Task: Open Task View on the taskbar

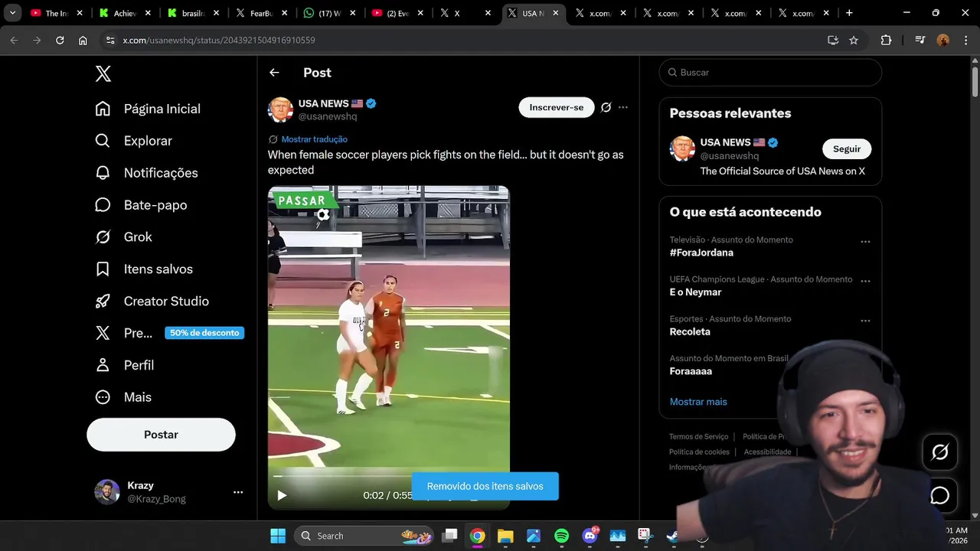Action: tap(450, 536)
